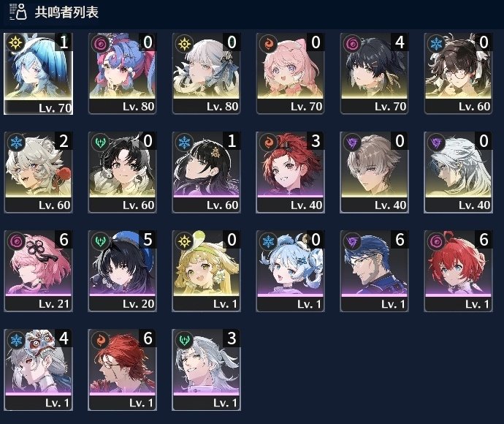504x424 pixels.
Task: Select the red-haired fusion Lv. 40 character
Action: point(290,173)
